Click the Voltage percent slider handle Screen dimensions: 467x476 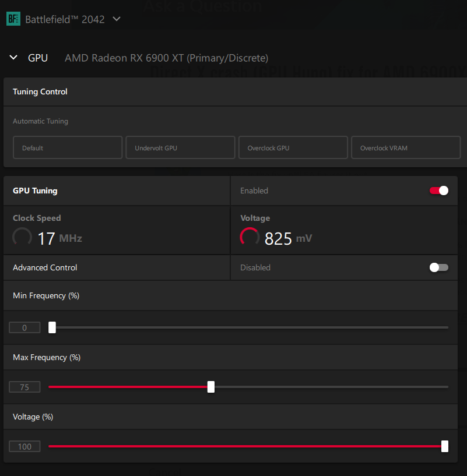tap(445, 446)
